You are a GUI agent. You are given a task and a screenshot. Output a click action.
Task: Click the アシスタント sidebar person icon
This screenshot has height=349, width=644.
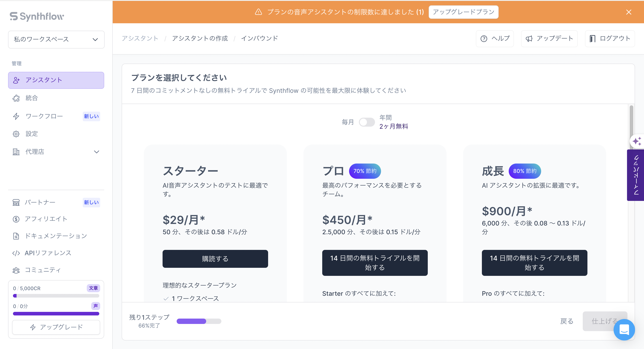(x=16, y=80)
